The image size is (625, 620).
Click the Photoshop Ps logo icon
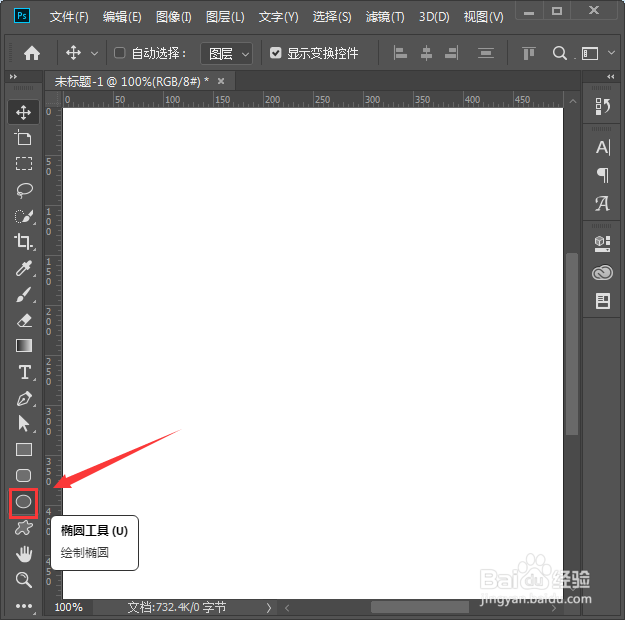(x=22, y=16)
